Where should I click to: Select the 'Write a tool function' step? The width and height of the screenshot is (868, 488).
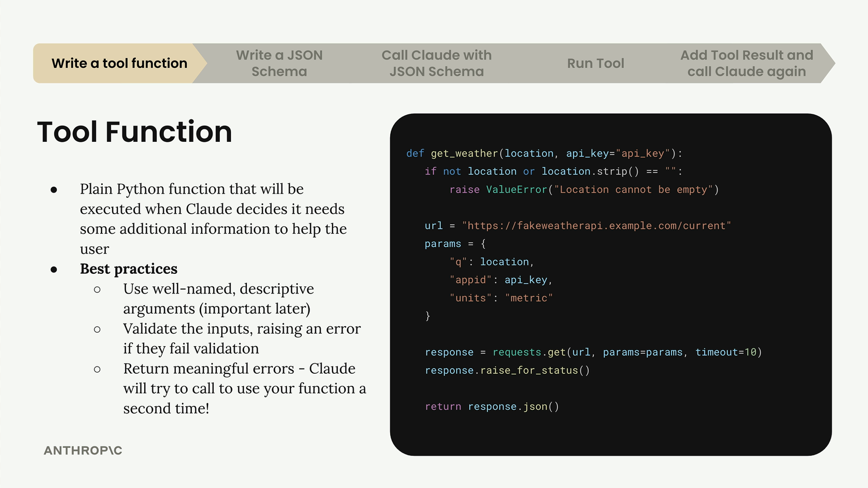[119, 63]
